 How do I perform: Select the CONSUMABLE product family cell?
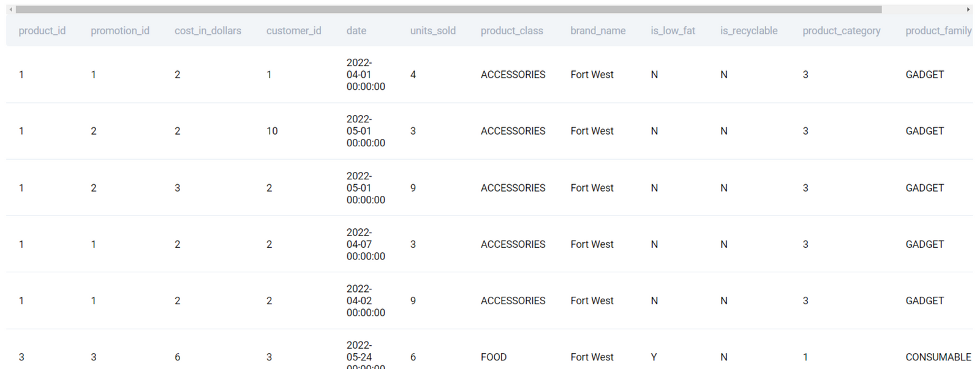coord(938,357)
